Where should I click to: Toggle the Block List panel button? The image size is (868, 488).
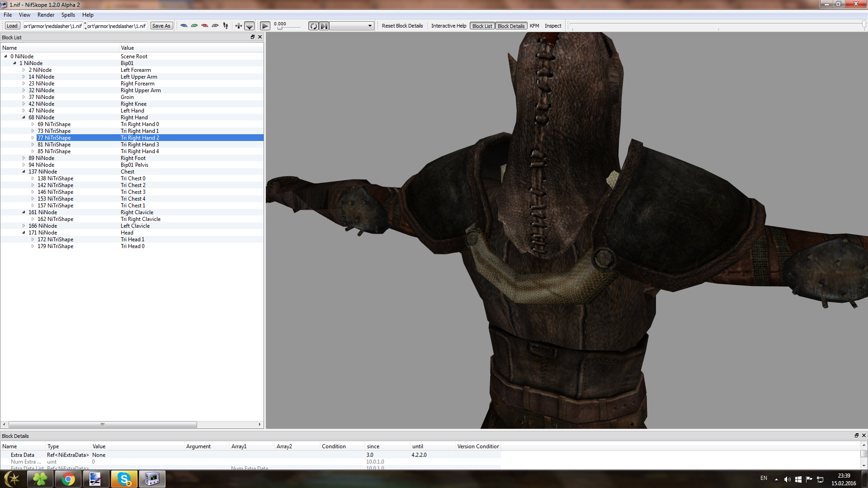tap(482, 26)
